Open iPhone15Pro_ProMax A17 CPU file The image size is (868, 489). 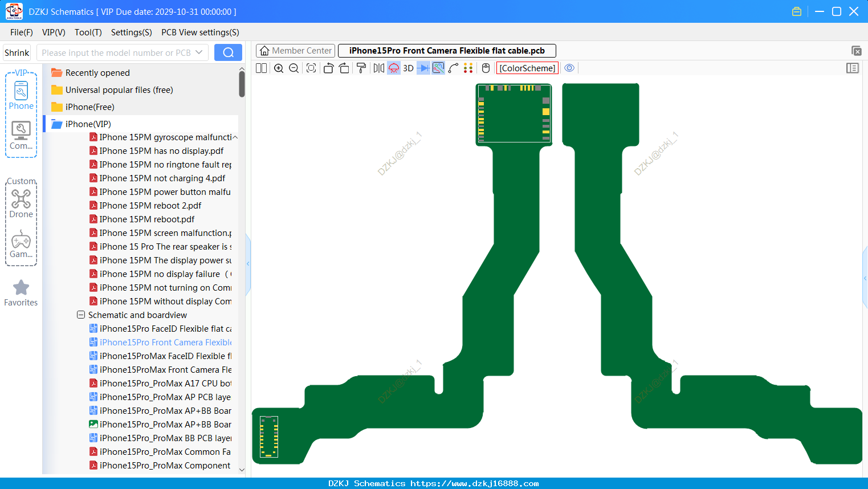(160, 384)
